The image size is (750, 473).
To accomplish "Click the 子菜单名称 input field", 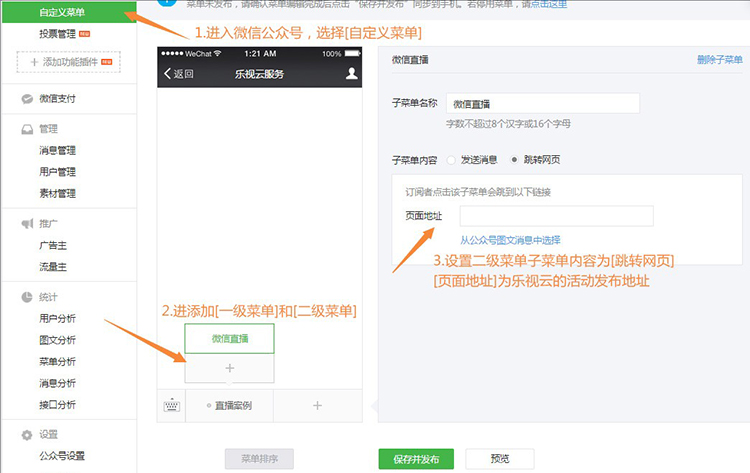I will (x=543, y=103).
